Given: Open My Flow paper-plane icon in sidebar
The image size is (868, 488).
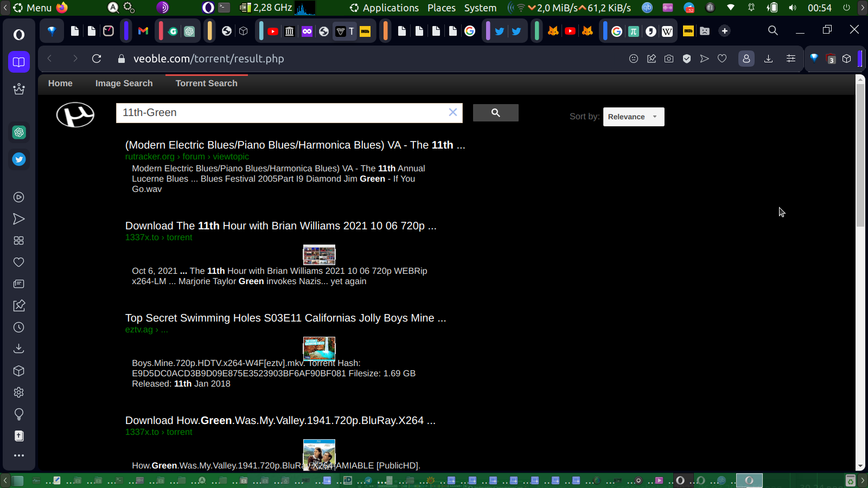Looking at the screenshot, I should click(x=19, y=219).
